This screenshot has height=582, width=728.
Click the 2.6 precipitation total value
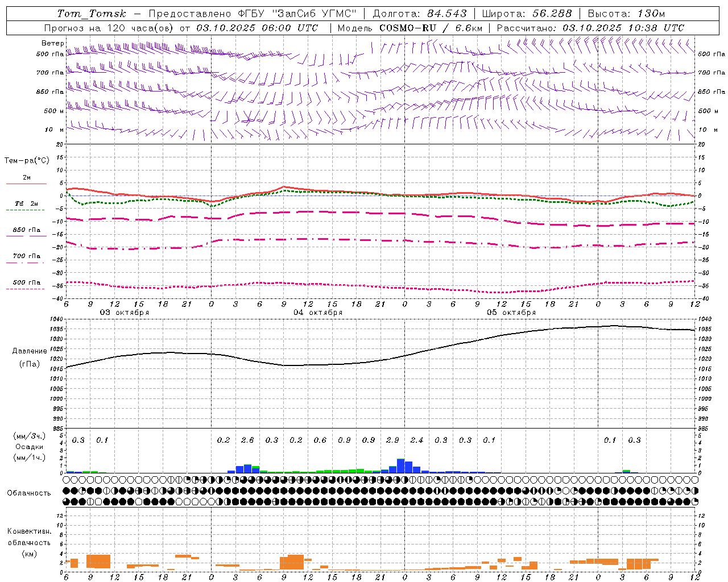[x=247, y=440]
